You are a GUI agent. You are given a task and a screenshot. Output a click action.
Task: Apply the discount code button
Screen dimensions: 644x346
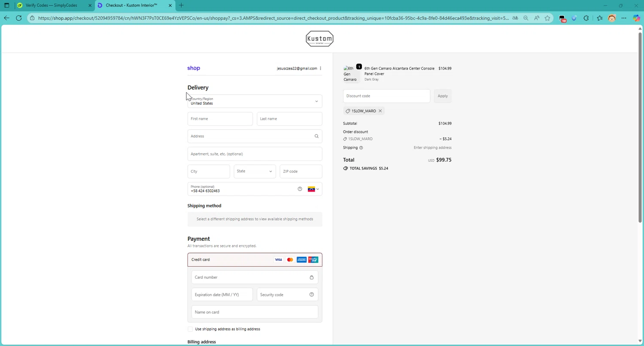point(443,96)
